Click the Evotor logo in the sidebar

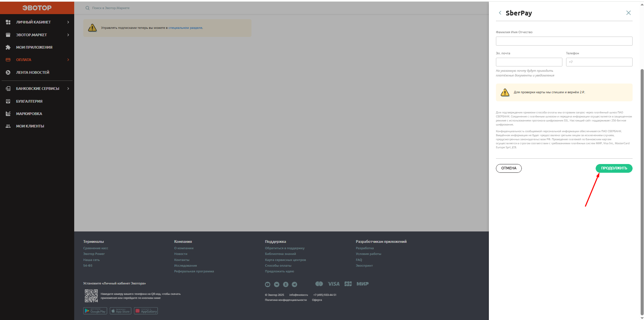pyautogui.click(x=37, y=8)
